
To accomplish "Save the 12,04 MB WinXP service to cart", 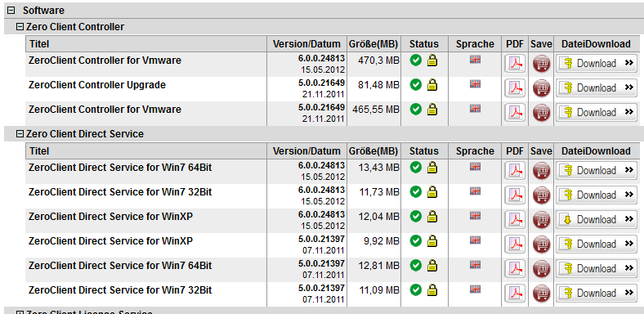I will click(x=541, y=220).
